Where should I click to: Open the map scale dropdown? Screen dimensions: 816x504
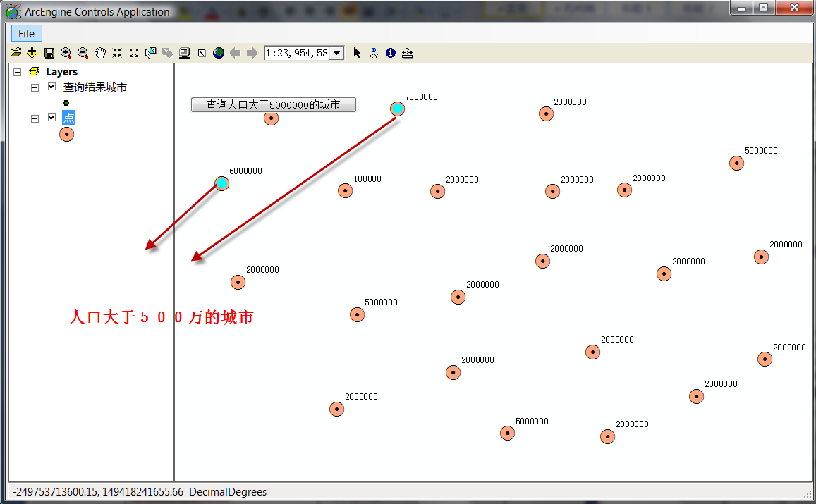336,53
